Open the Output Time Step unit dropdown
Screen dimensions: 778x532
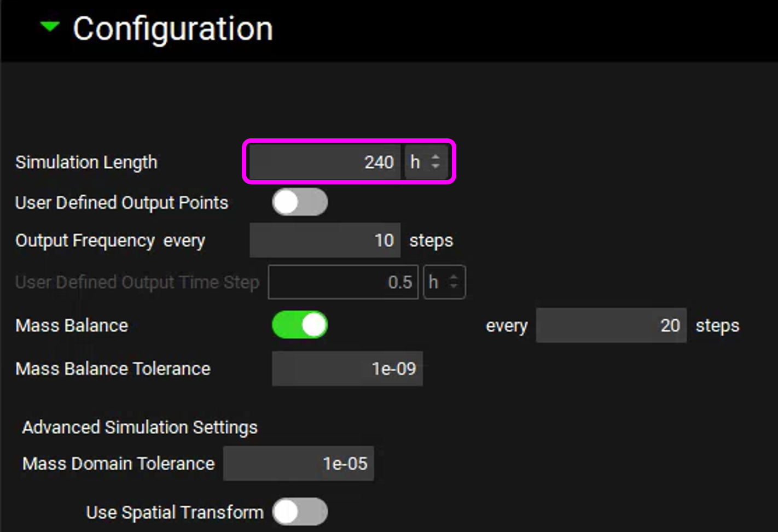[444, 282]
